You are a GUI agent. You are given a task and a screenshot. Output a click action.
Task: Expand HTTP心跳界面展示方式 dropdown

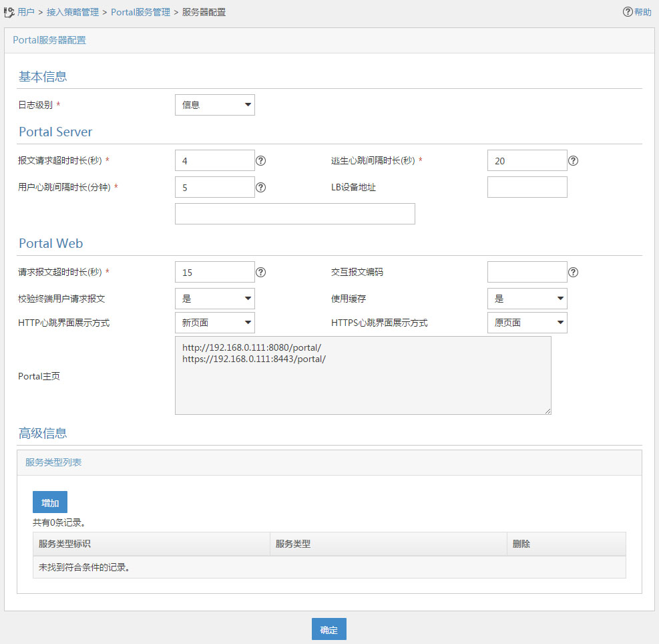(x=214, y=323)
